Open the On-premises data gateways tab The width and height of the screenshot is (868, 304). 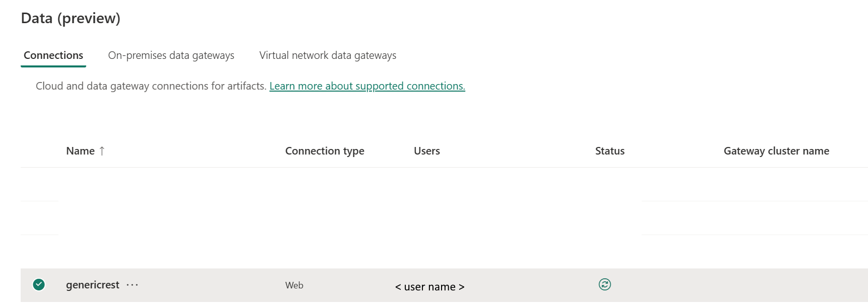point(171,55)
